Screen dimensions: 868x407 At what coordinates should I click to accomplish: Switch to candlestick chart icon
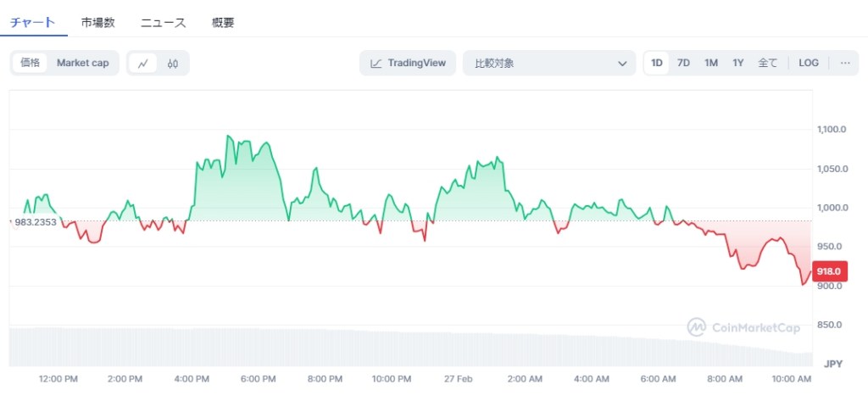pyautogui.click(x=173, y=63)
